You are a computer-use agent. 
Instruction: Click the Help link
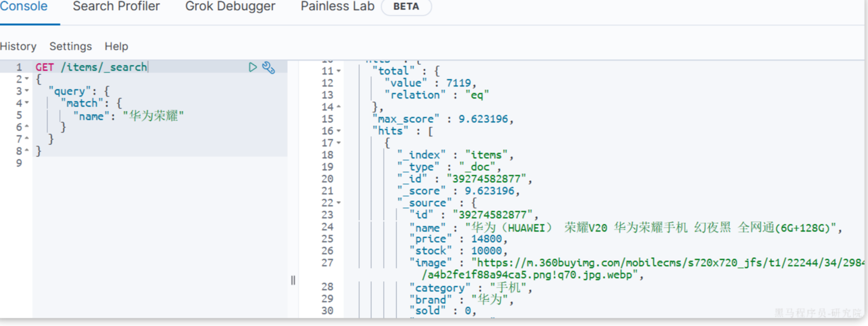point(116,46)
